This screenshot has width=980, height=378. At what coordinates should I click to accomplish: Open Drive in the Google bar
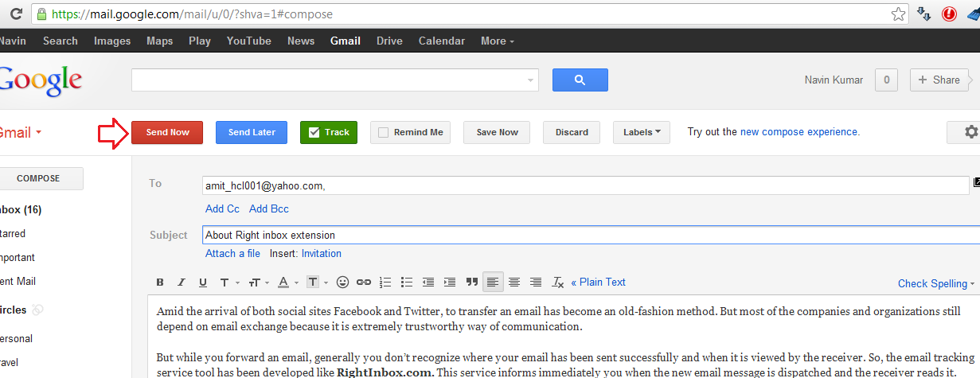(x=389, y=41)
